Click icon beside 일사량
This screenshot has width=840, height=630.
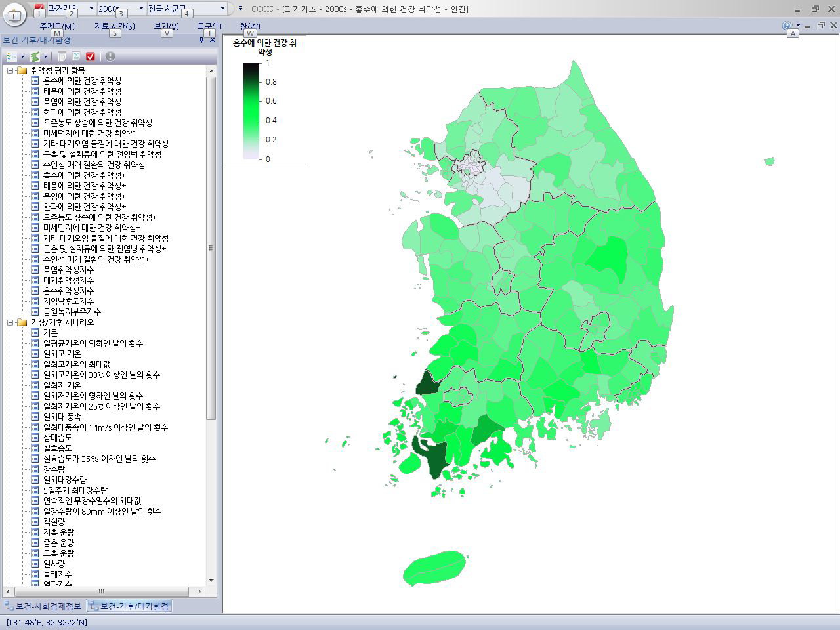click(35, 564)
